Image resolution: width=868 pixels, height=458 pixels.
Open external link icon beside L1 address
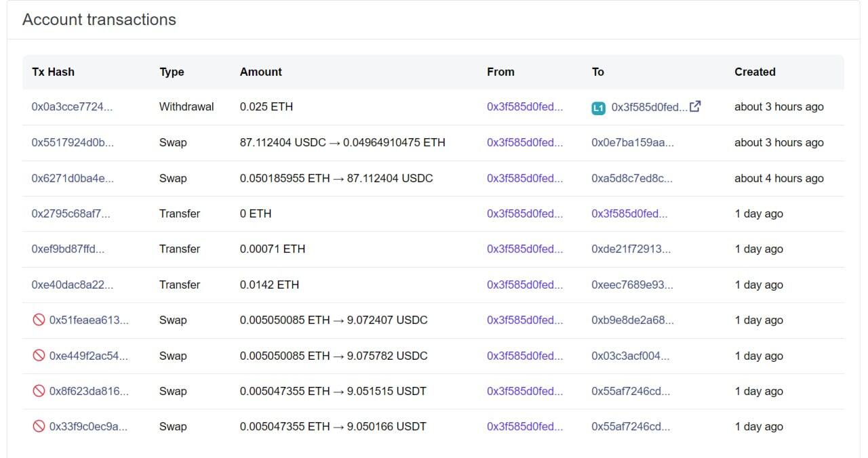point(695,106)
